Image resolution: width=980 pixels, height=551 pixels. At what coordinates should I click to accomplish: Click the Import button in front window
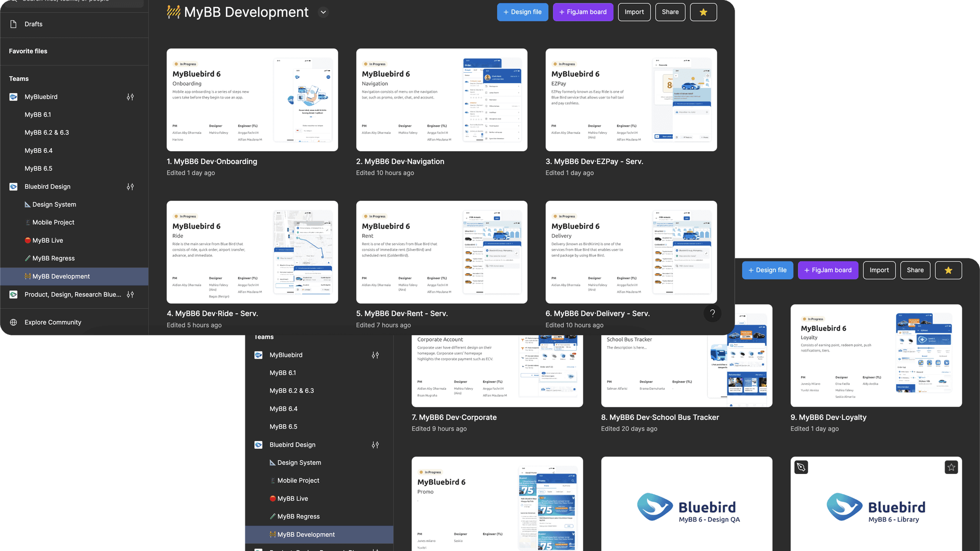[634, 12]
